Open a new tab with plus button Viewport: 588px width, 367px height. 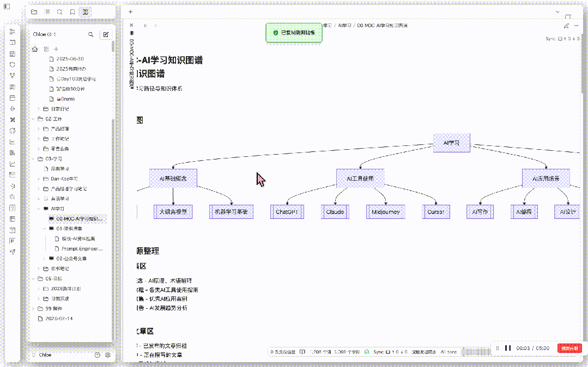pyautogui.click(x=130, y=11)
